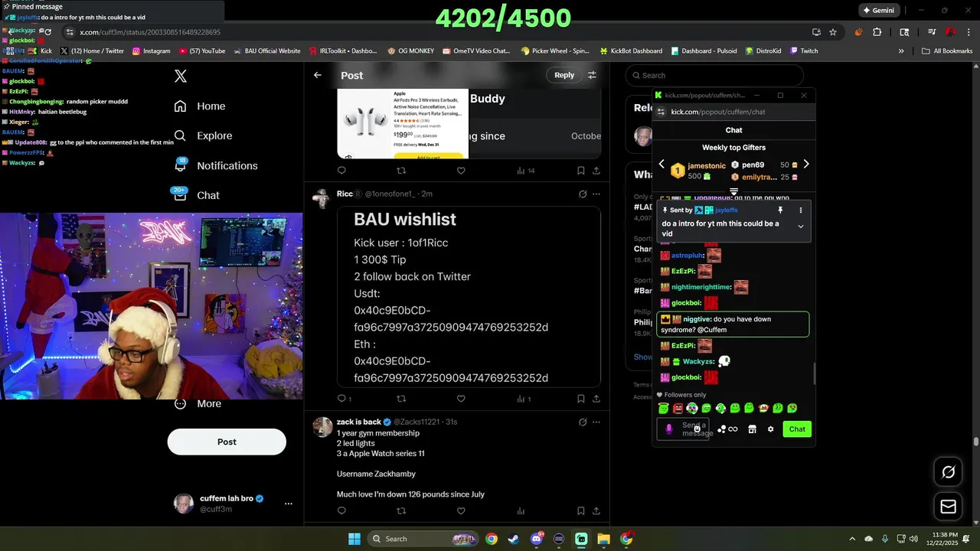
Task: Open Kick popout site info icon
Action: click(661, 112)
